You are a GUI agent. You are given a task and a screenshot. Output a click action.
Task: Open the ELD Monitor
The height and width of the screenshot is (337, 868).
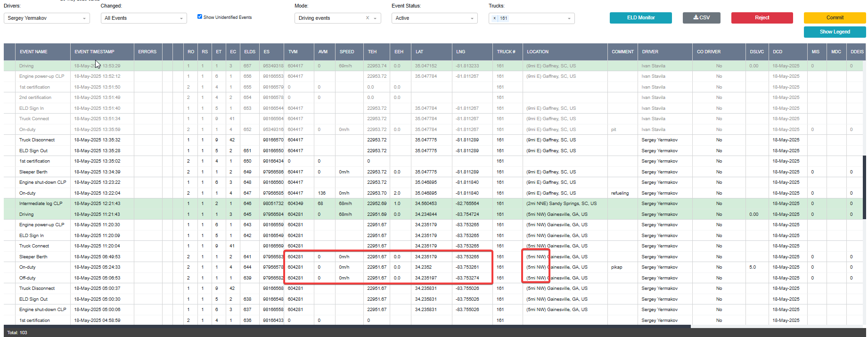641,17
